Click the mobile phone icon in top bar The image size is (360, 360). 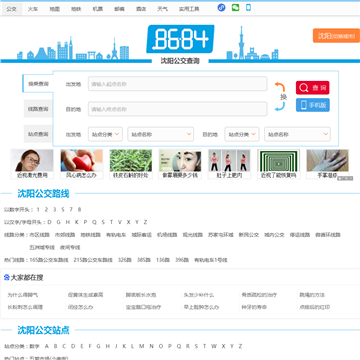pyautogui.click(x=248, y=7)
